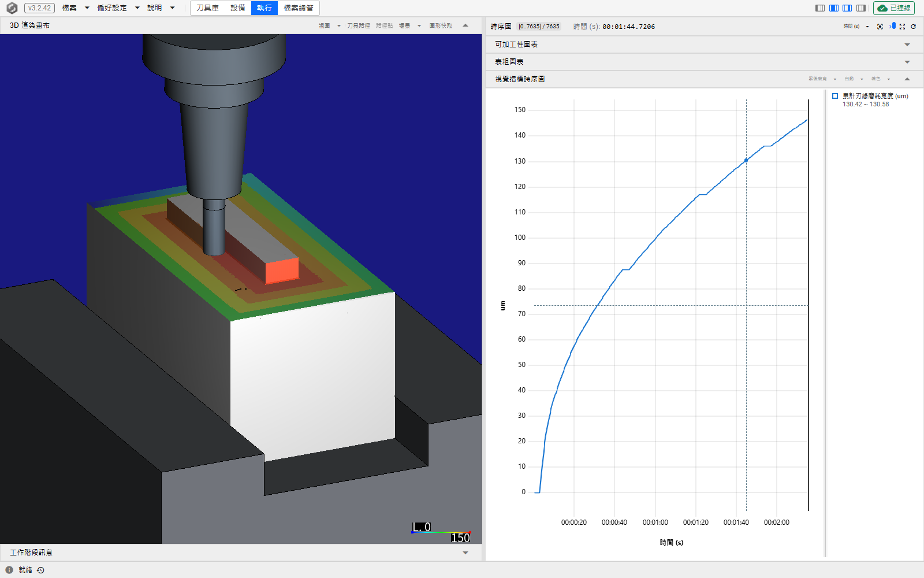Click the green cloud 已連線 connection indicator

point(894,8)
